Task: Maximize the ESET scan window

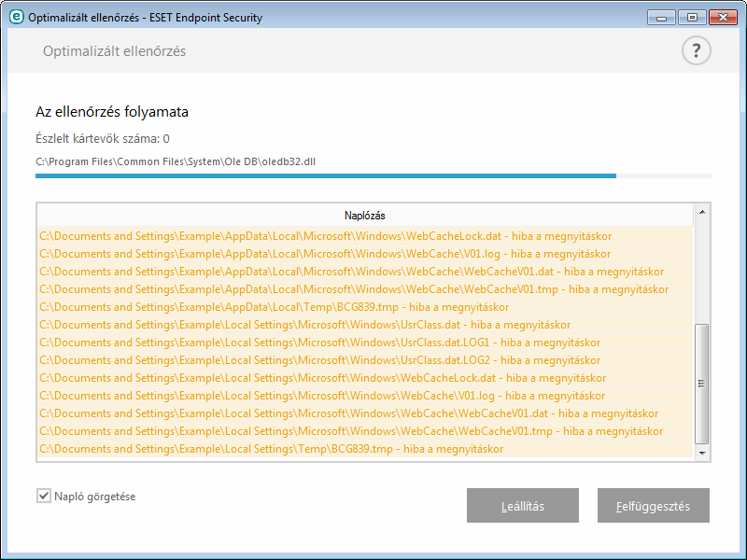Action: click(692, 18)
